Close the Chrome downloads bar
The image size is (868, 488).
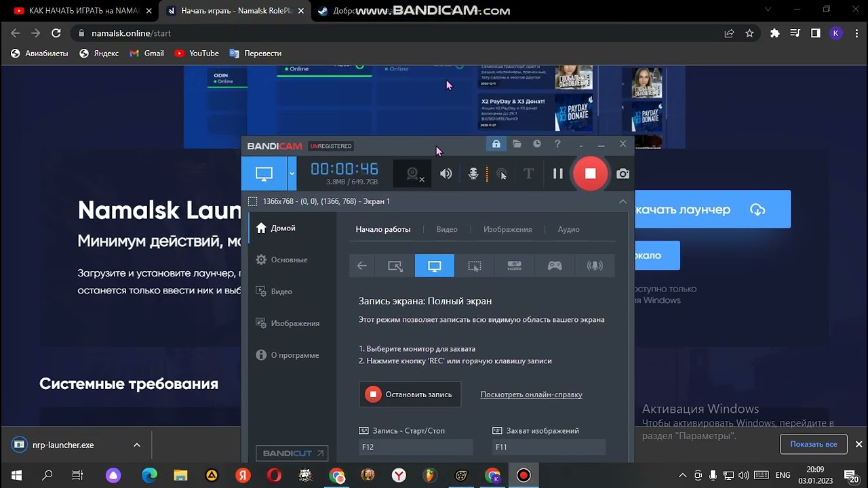[859, 445]
